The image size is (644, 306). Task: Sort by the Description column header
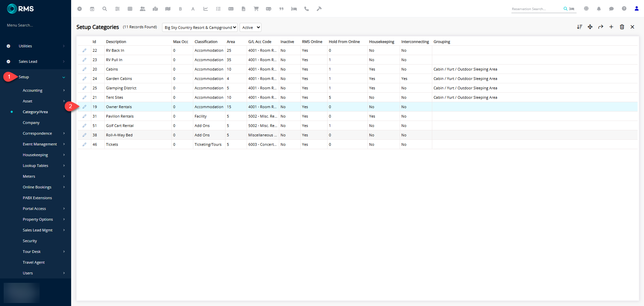point(116,42)
